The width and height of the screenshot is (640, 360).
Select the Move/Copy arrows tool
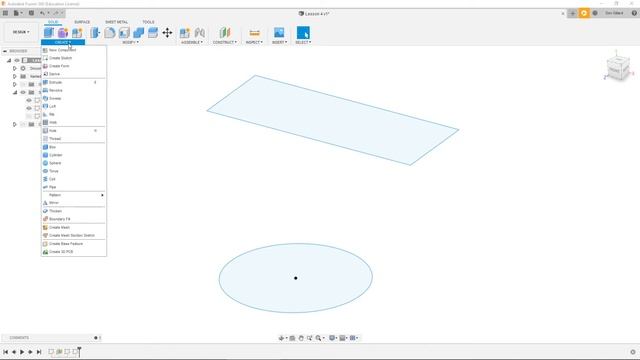[x=167, y=32]
